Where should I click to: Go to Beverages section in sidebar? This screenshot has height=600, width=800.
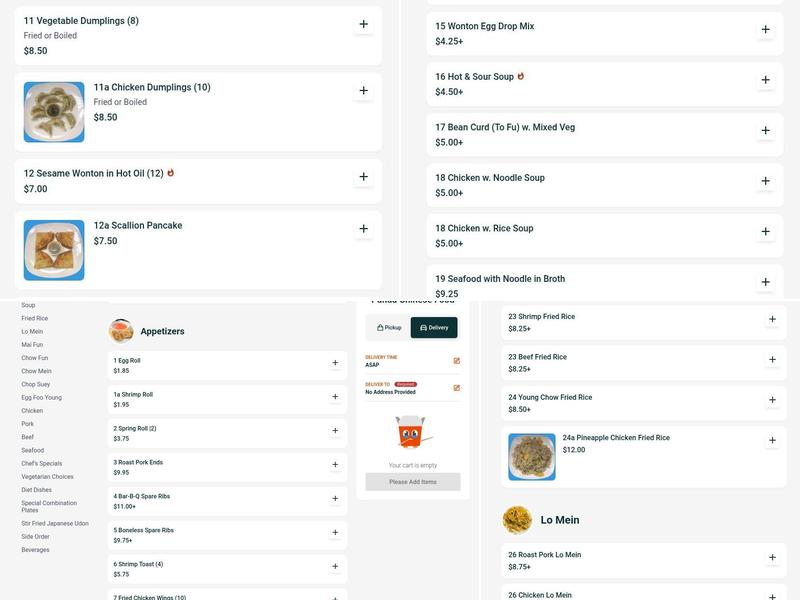(35, 550)
